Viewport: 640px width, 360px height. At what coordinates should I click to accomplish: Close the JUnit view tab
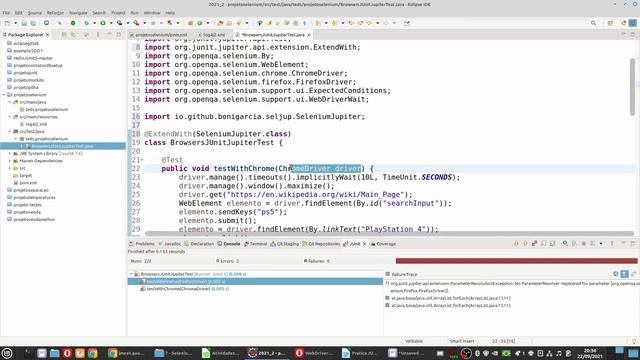(x=365, y=244)
